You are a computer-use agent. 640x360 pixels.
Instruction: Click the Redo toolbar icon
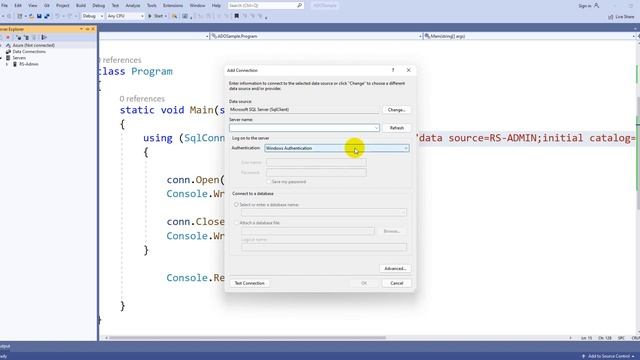pyautogui.click(x=70, y=16)
